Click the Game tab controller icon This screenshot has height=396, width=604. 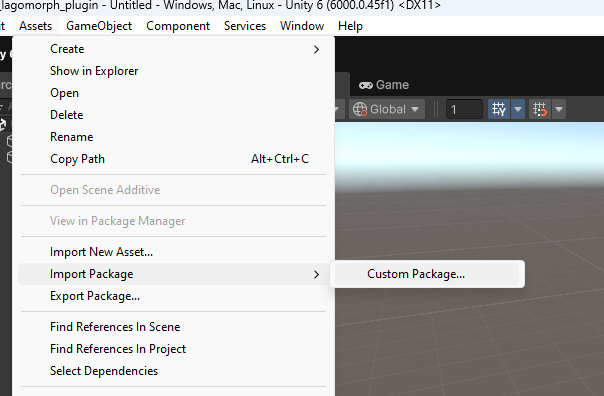click(366, 85)
